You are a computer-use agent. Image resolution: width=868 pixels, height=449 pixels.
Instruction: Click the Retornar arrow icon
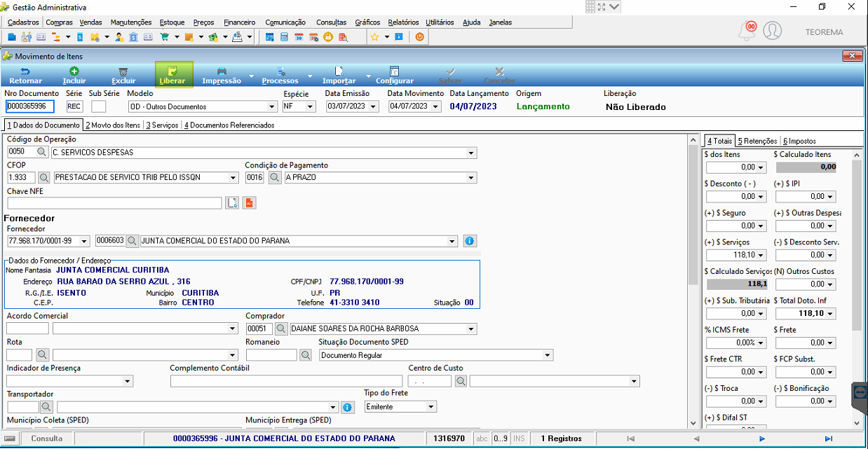click(x=25, y=71)
